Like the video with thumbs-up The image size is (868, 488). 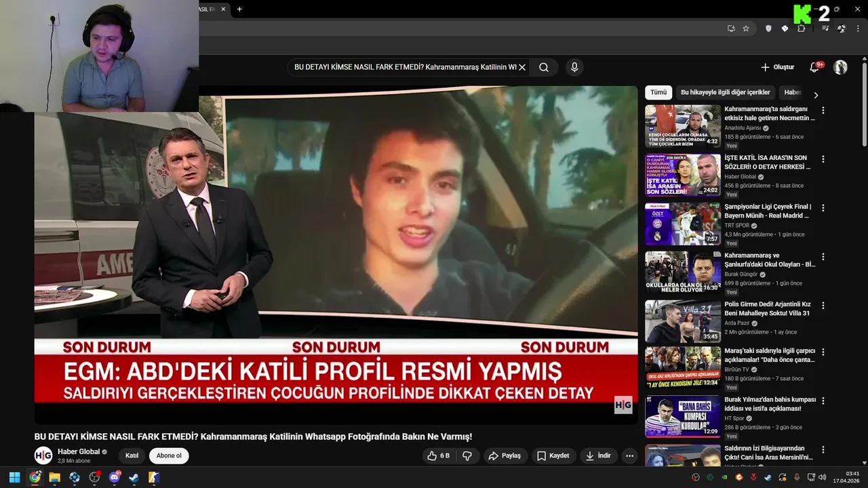click(438, 455)
